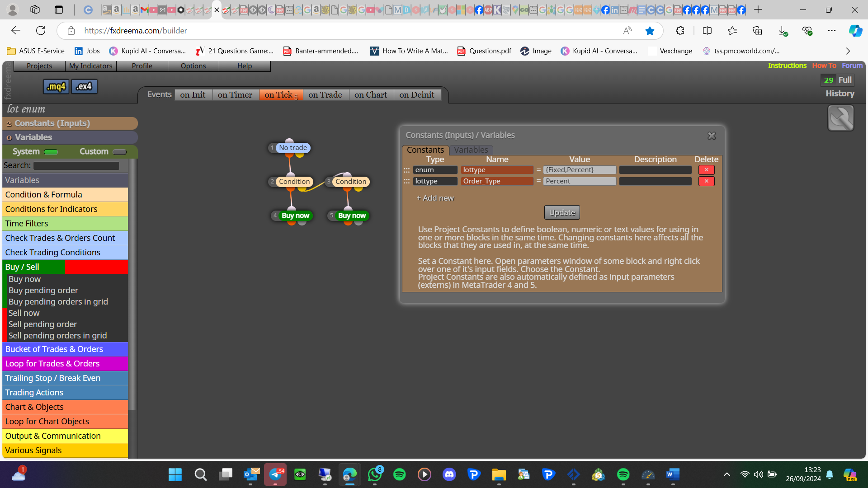The width and height of the screenshot is (868, 488).
Task: Switch to on Init event tab
Action: tap(193, 95)
